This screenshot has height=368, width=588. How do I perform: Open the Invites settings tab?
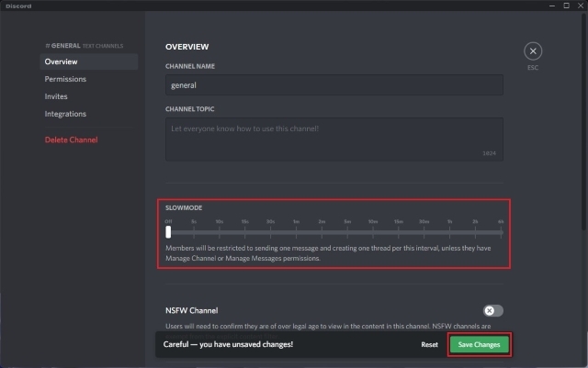click(x=88, y=96)
